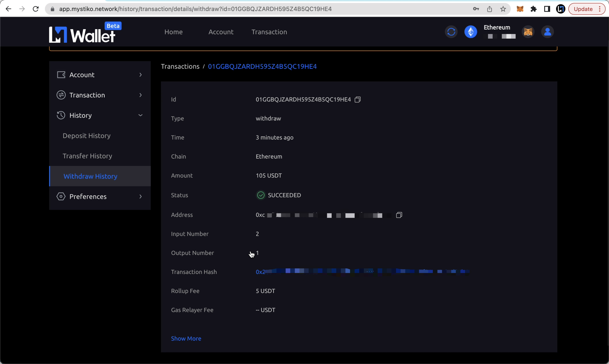Click the Preferences gear icon in sidebar
This screenshot has width=609, height=364.
(x=61, y=196)
